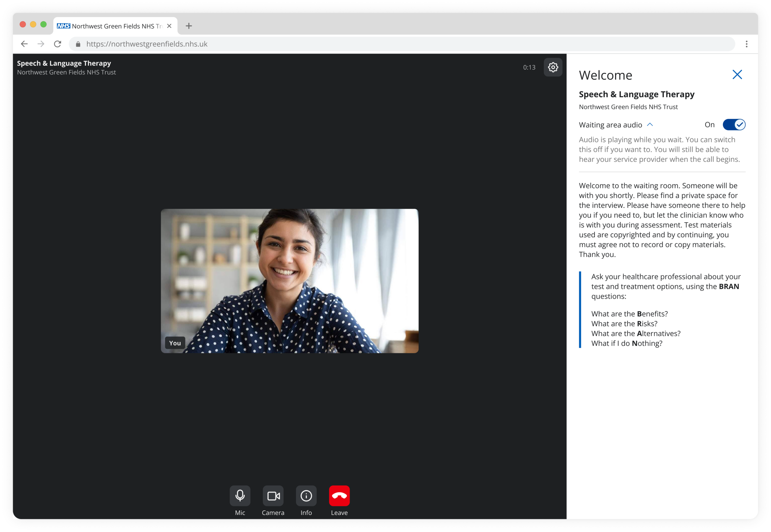Click the NHS favicon on the tab
The image size is (771, 532).
coord(63,26)
